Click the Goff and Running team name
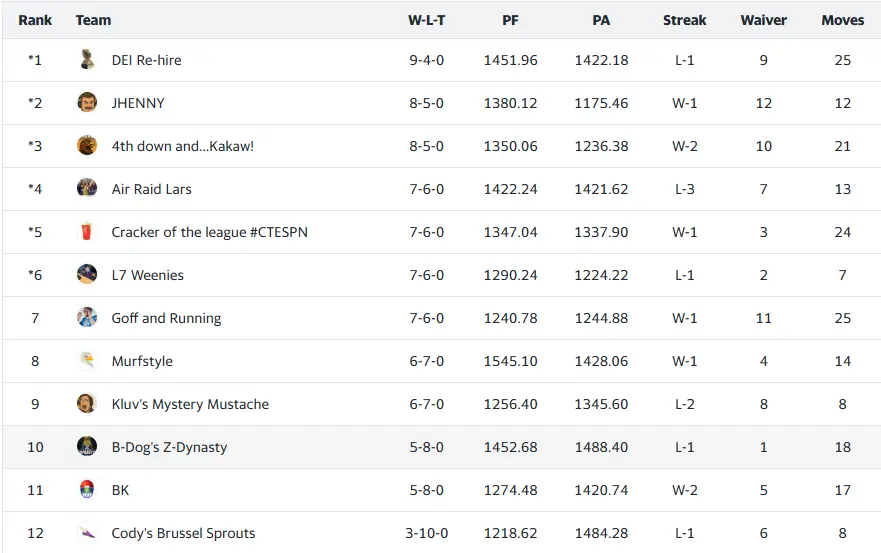Screen dimensions: 881x553 (x=166, y=318)
